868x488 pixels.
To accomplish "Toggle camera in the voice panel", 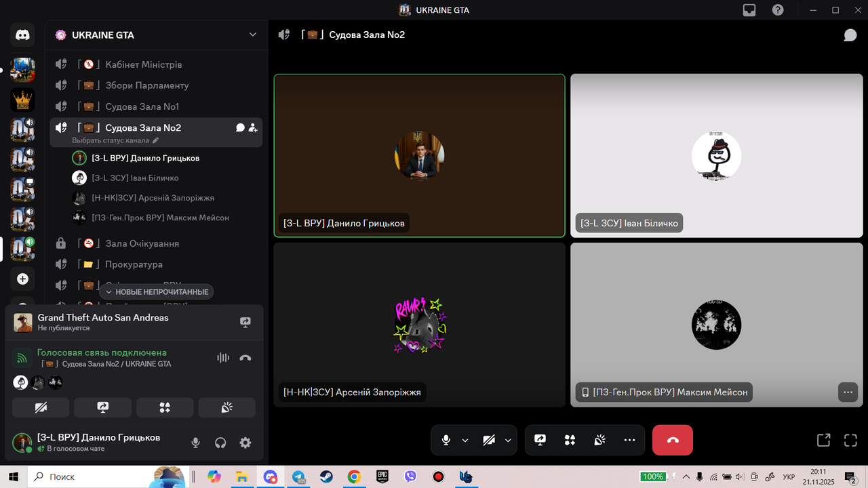I will point(41,407).
